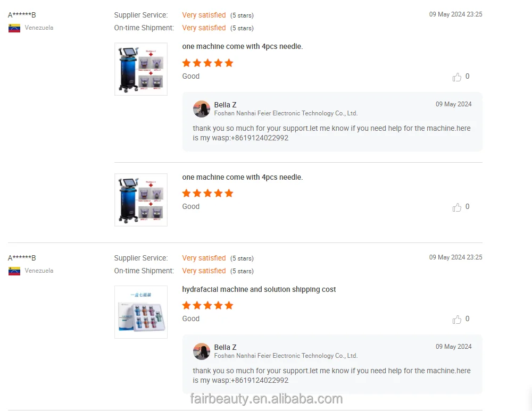Viewport: 532px width, 411px height.
Task: Open Bella Z avatar in first reply
Action: pos(202,109)
